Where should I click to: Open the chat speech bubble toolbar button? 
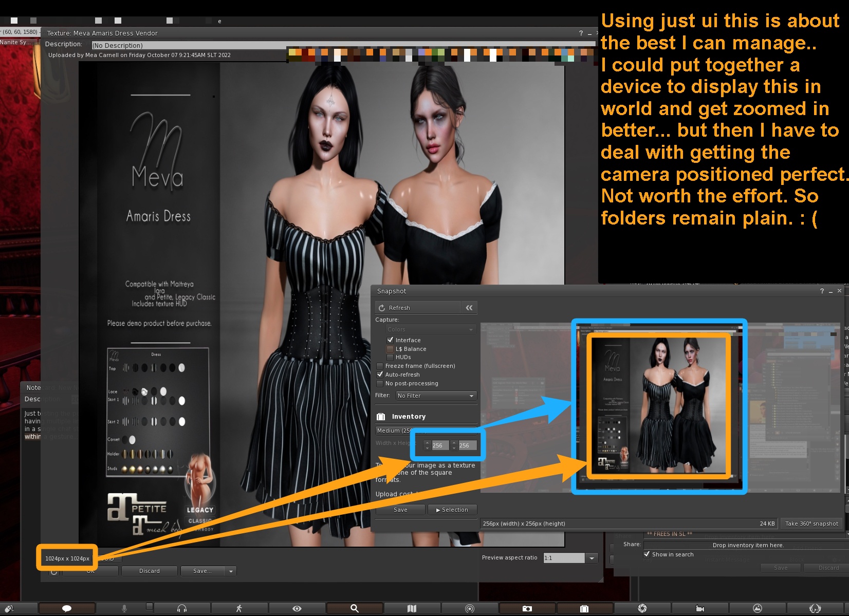coord(67,608)
